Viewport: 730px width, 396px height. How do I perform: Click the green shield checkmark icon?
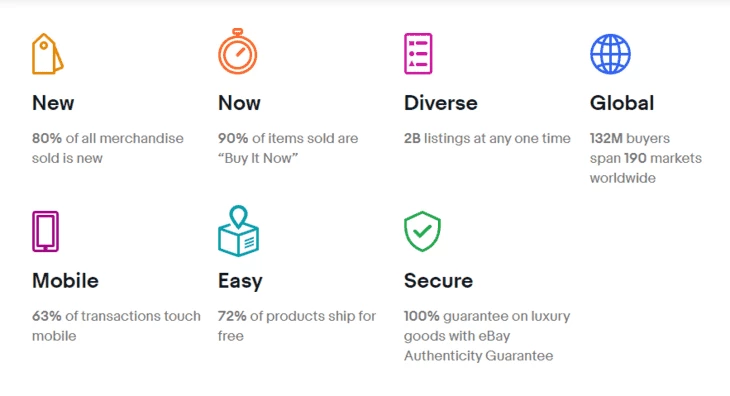pos(422,231)
